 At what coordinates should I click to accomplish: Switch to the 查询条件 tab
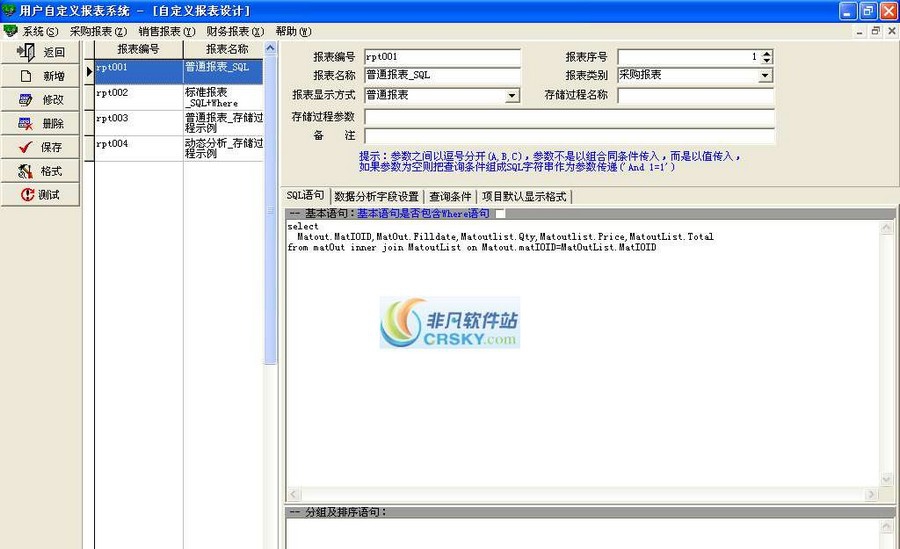pos(450,196)
